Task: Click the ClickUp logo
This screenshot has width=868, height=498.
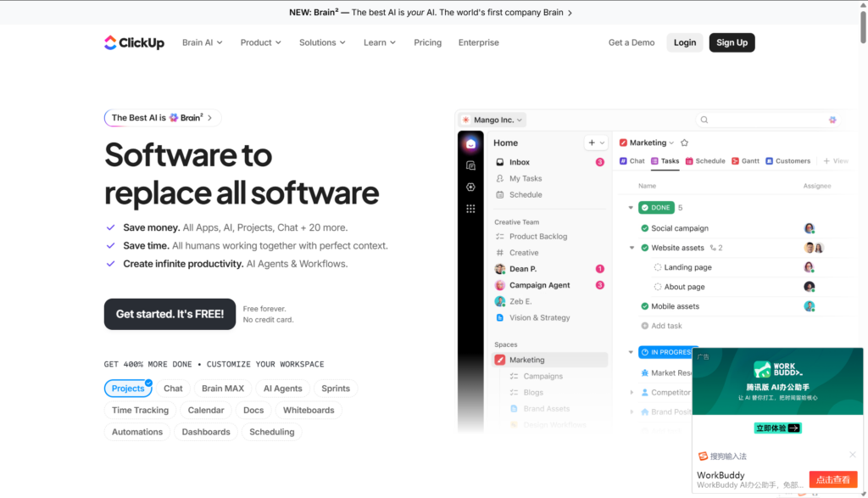Action: tap(134, 42)
